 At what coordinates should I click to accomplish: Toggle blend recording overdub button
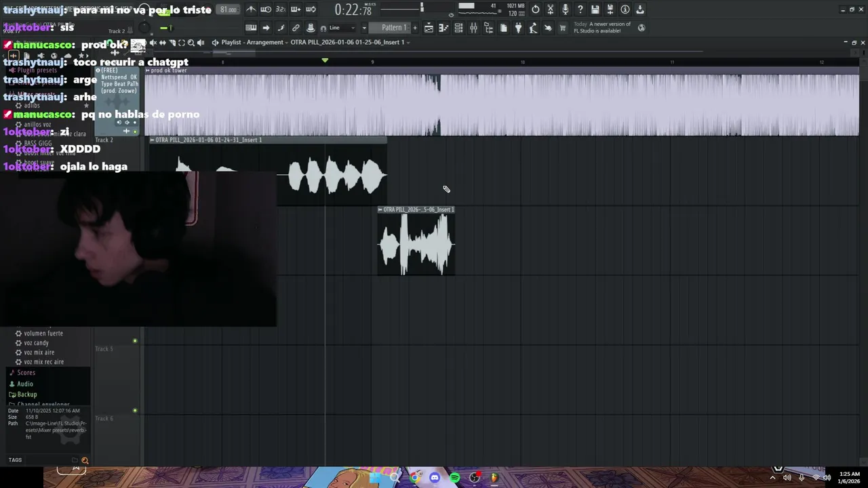pyautogui.click(x=296, y=9)
